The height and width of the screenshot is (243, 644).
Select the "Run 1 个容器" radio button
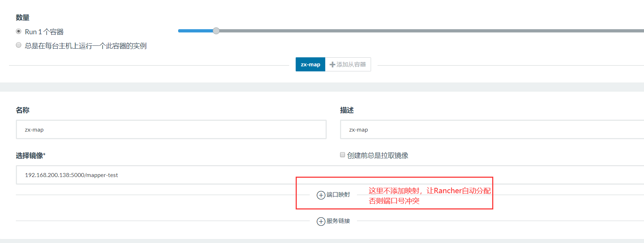(19, 31)
